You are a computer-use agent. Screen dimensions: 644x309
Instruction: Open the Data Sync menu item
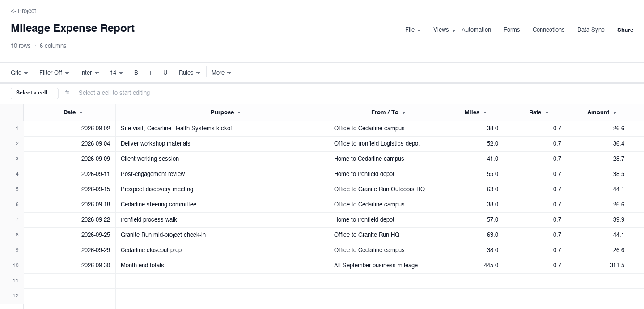[591, 30]
